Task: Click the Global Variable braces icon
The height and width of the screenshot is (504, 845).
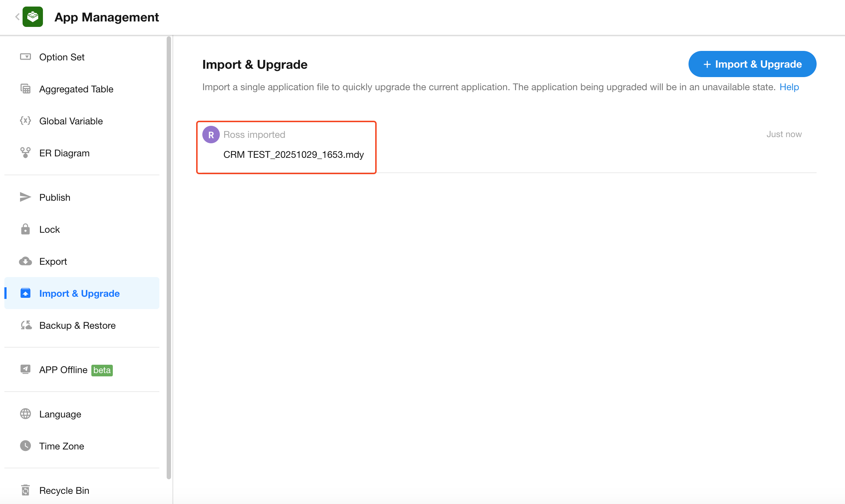Action: [25, 121]
